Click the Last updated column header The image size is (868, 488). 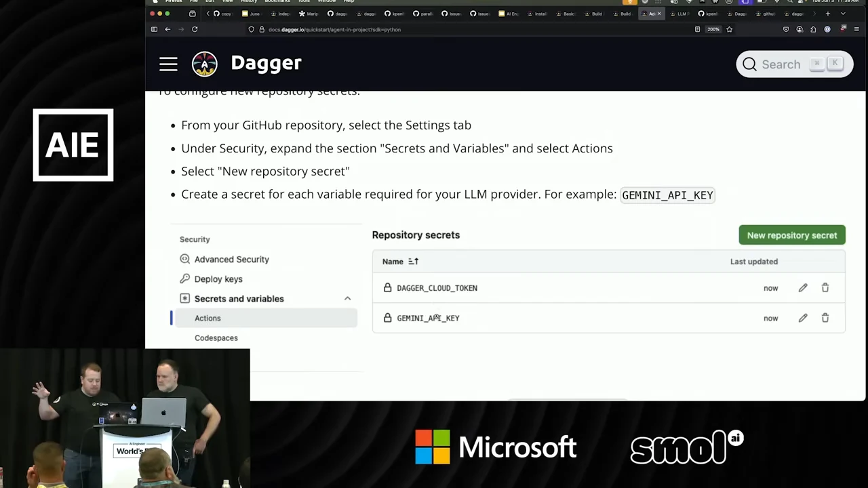pyautogui.click(x=753, y=262)
